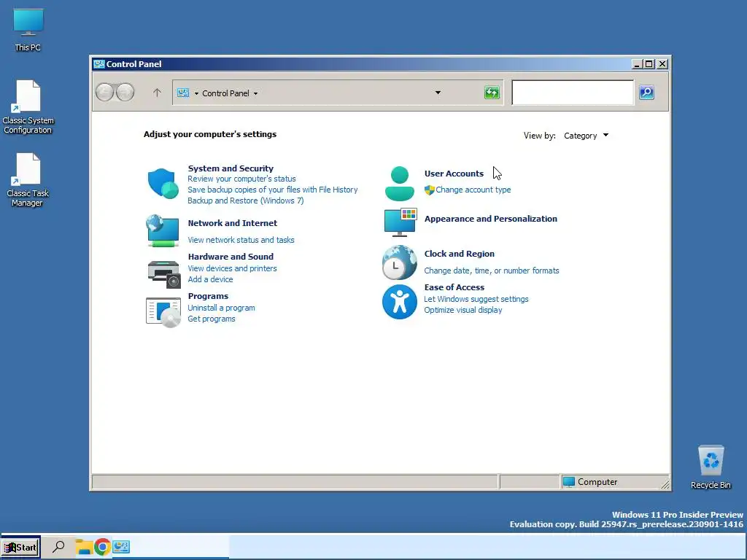The width and height of the screenshot is (747, 560).
Task: Open Classic System Configuration shortcut
Action: [28, 107]
